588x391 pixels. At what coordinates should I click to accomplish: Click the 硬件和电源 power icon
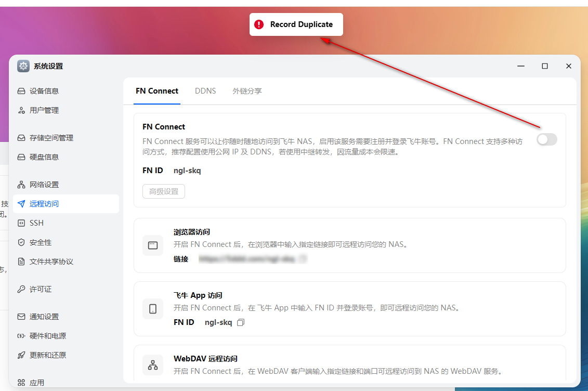[21, 336]
